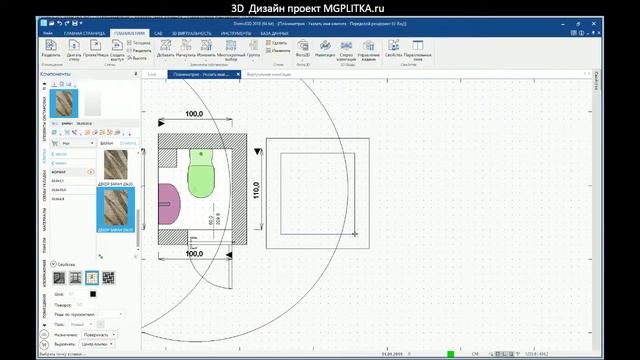Click the purple sink in floor plan
This screenshot has width=640, height=360.
169,204
